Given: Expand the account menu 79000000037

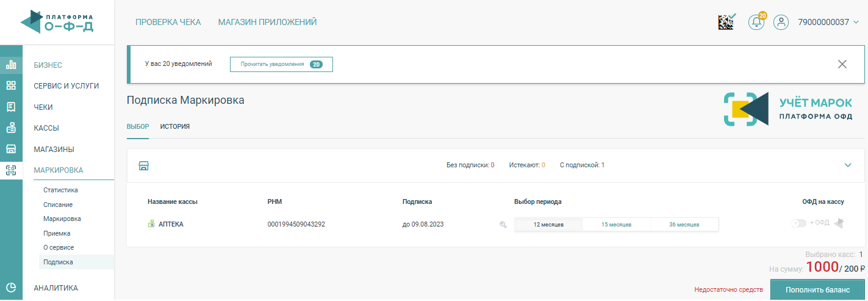Looking at the screenshot, I should (828, 22).
